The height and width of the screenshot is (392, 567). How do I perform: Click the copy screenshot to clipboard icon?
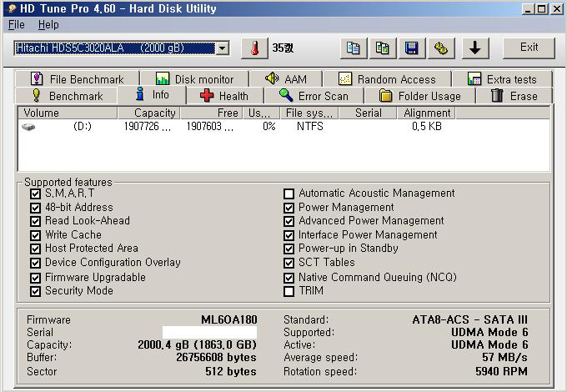pyautogui.click(x=383, y=48)
